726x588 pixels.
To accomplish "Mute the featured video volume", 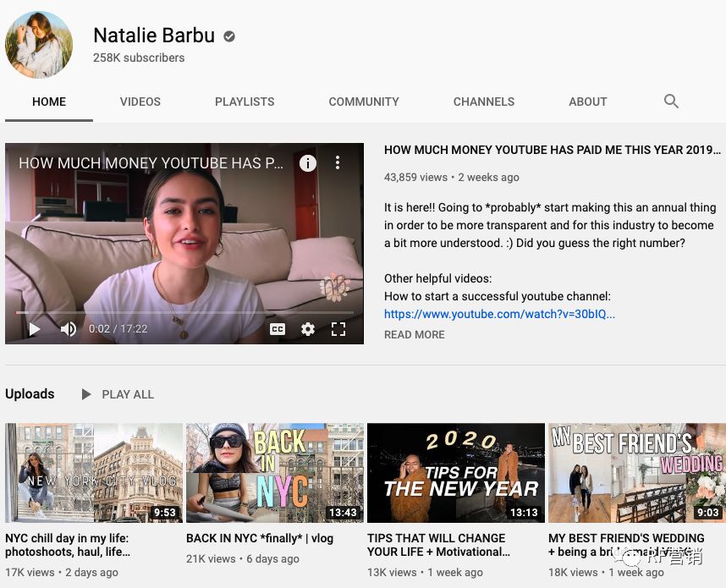I will (69, 329).
